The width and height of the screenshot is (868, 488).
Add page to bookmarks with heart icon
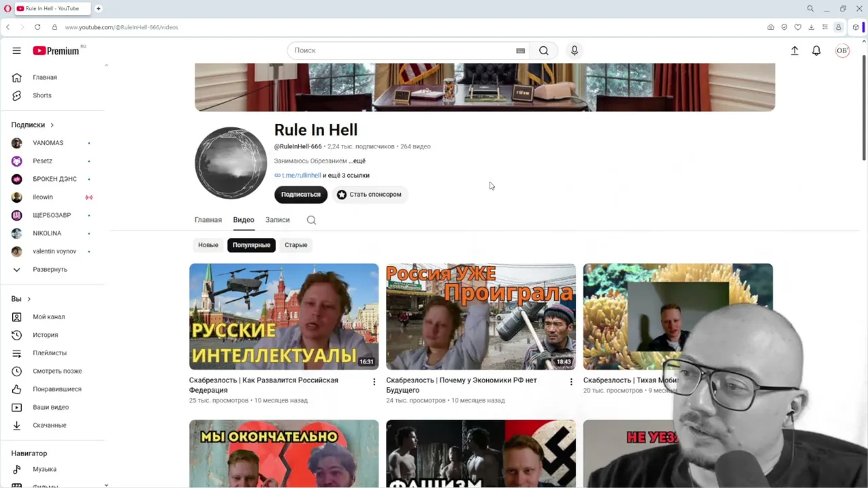click(797, 27)
